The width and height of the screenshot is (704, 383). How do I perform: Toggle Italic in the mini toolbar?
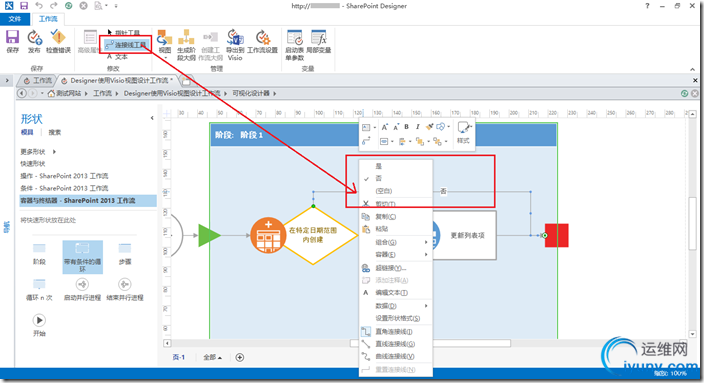[x=418, y=127]
